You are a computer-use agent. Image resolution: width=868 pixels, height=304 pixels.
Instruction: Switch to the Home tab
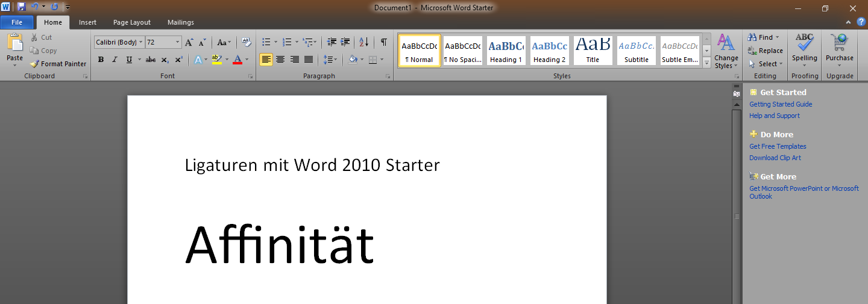click(x=53, y=22)
